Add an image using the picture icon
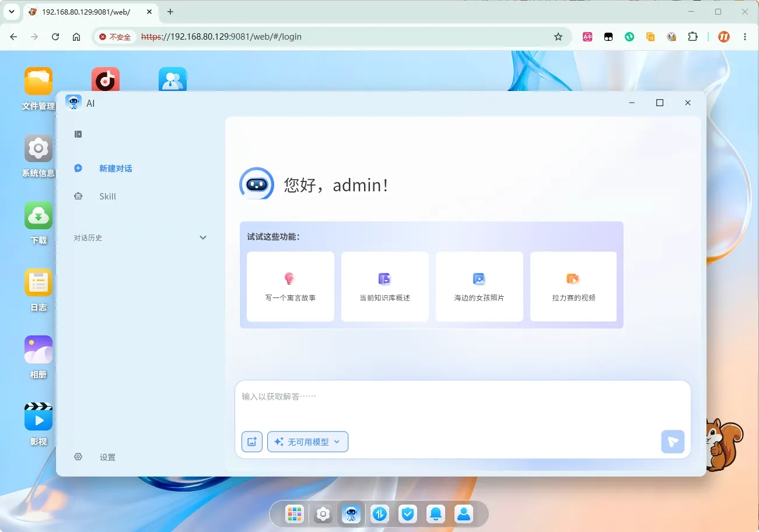This screenshot has height=532, width=759. tap(252, 442)
